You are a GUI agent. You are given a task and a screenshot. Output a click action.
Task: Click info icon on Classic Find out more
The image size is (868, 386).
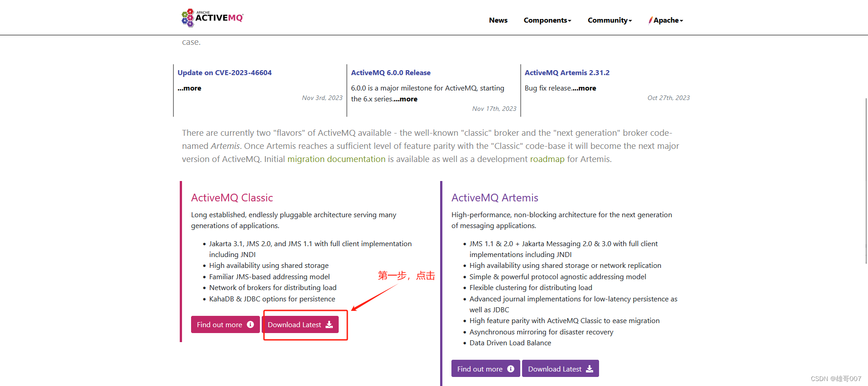250,324
